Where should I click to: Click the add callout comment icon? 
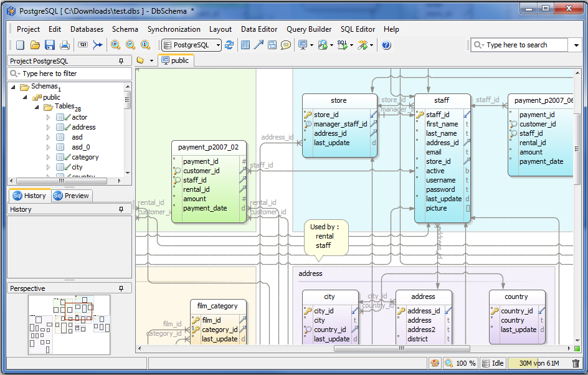click(x=286, y=45)
